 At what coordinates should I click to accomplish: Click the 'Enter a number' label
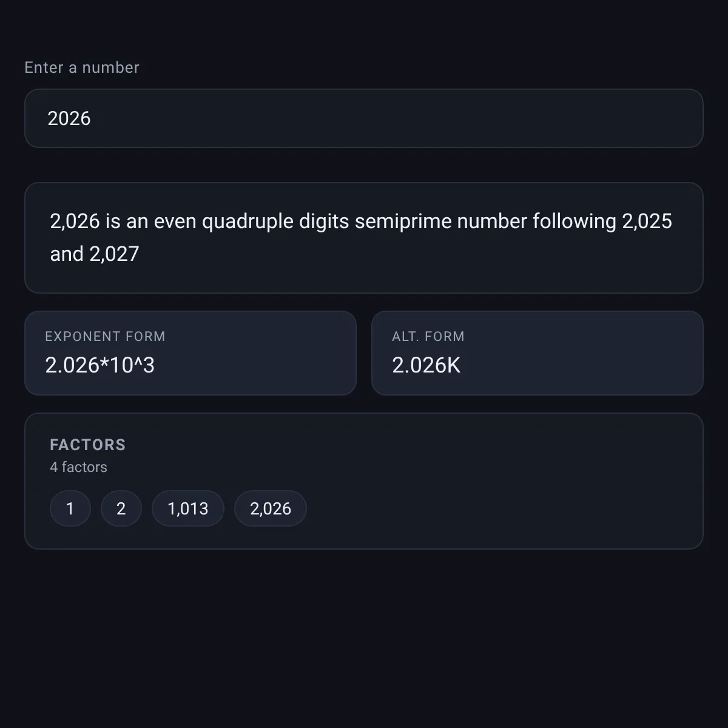click(x=82, y=67)
